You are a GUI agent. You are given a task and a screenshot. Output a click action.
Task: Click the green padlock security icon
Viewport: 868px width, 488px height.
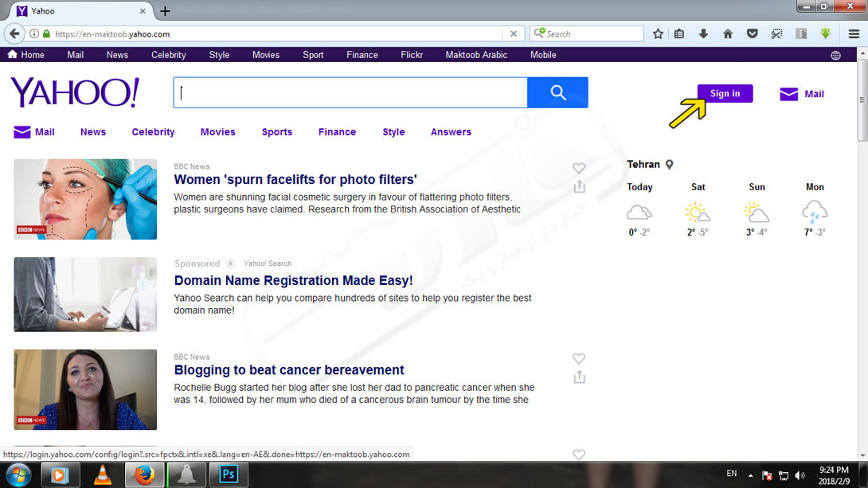pyautogui.click(x=46, y=33)
